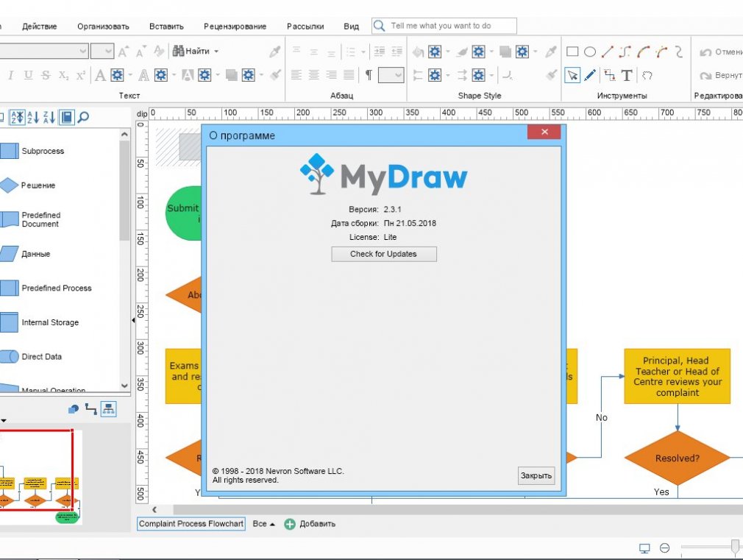Select the Complaint Process Flowchart page tab
743x560 pixels.
(191, 524)
